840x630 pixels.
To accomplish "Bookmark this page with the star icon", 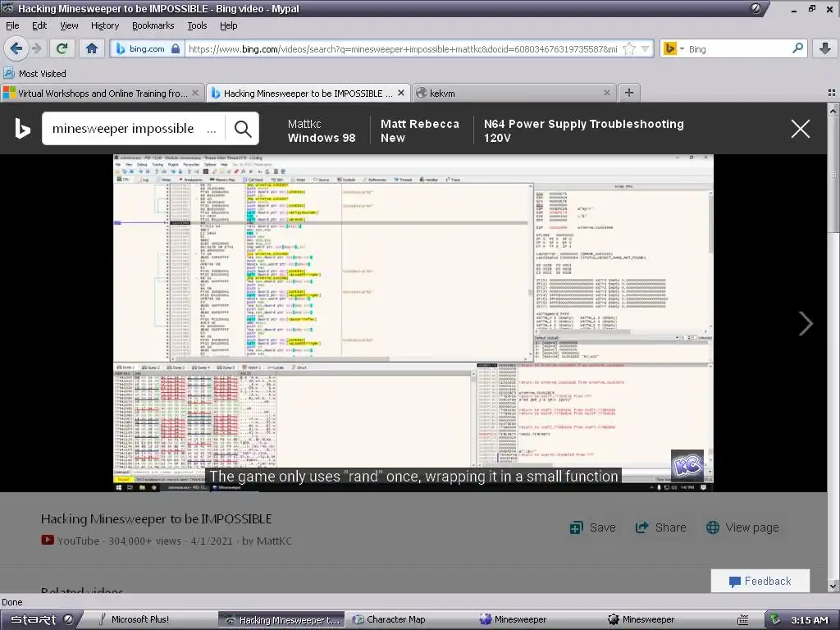I will (629, 48).
